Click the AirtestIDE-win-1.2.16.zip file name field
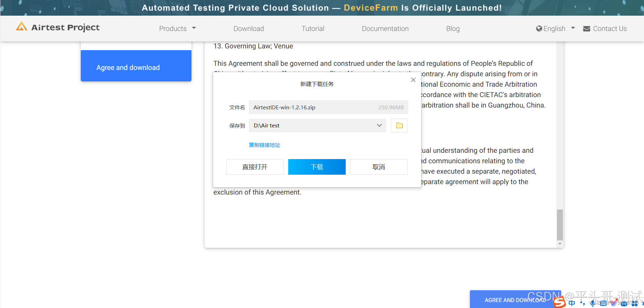Viewport: 644px width, 308px height. (x=328, y=107)
